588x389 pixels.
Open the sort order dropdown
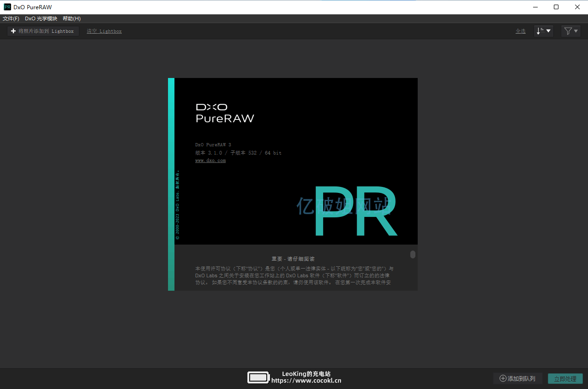(x=544, y=31)
